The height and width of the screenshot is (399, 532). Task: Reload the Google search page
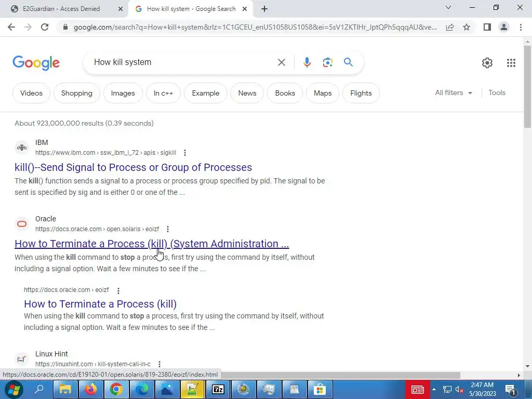click(x=45, y=27)
